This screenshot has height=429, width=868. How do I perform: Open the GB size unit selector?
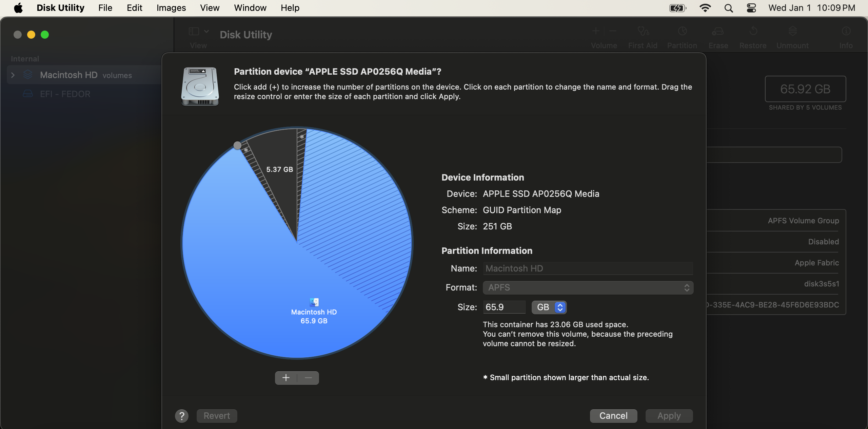549,307
